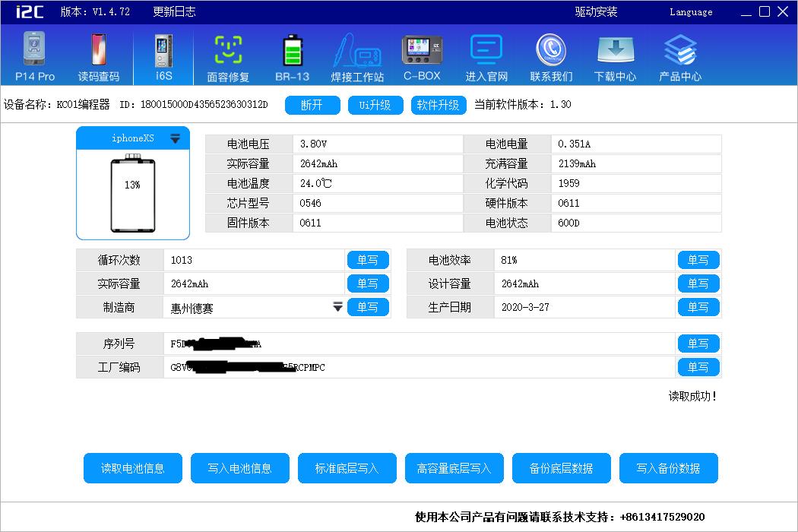798x532 pixels.
Task: Expand the iphoneXS model dropdown
Action: [175, 138]
